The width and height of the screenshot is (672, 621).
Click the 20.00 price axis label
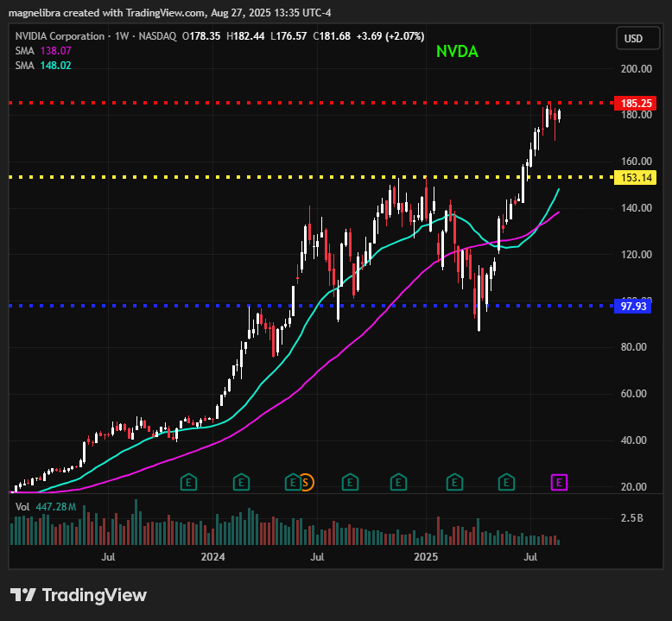click(633, 487)
